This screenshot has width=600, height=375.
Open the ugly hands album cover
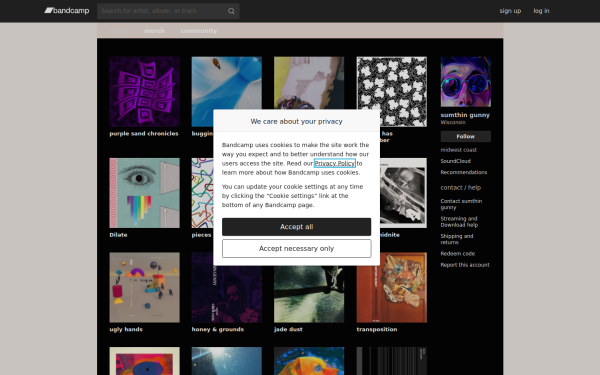[x=144, y=287]
